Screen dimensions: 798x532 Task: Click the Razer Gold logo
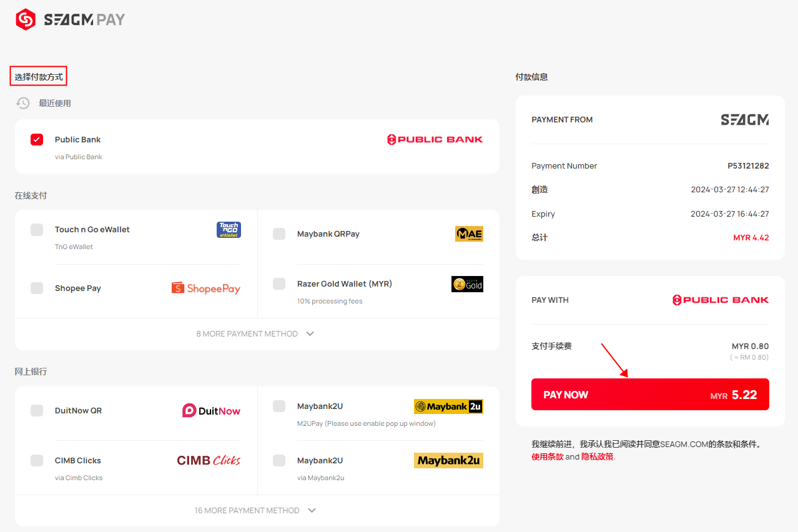(467, 284)
